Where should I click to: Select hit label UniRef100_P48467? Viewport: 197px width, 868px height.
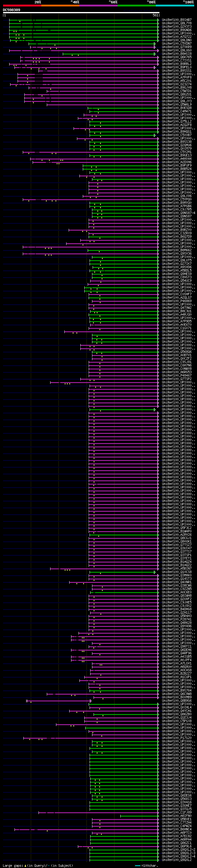[177, 375]
